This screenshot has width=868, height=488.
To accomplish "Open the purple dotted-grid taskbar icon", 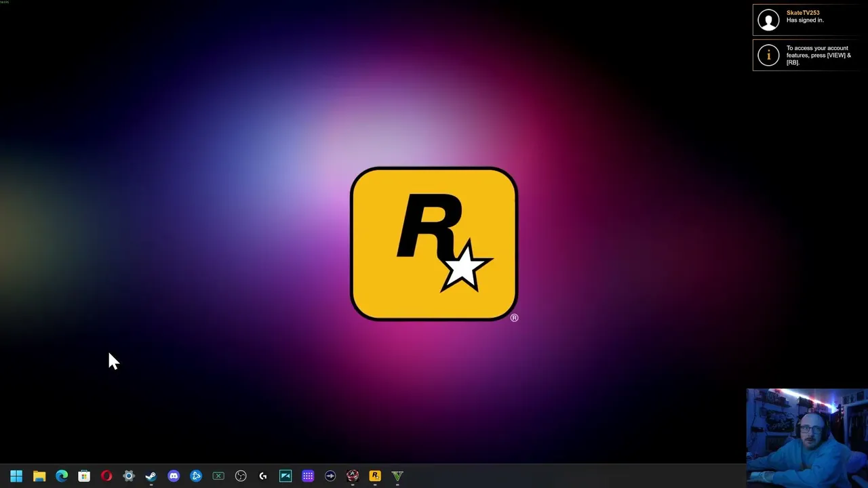I will click(x=308, y=476).
